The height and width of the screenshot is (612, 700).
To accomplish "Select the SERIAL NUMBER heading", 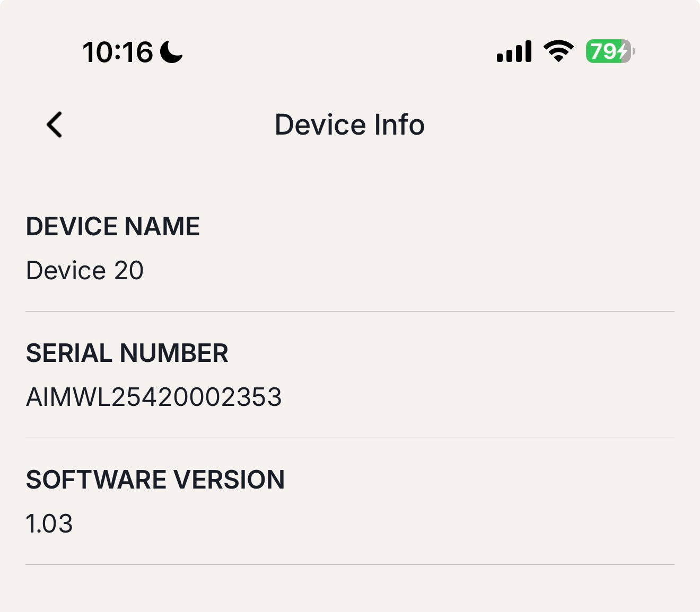I will click(127, 353).
